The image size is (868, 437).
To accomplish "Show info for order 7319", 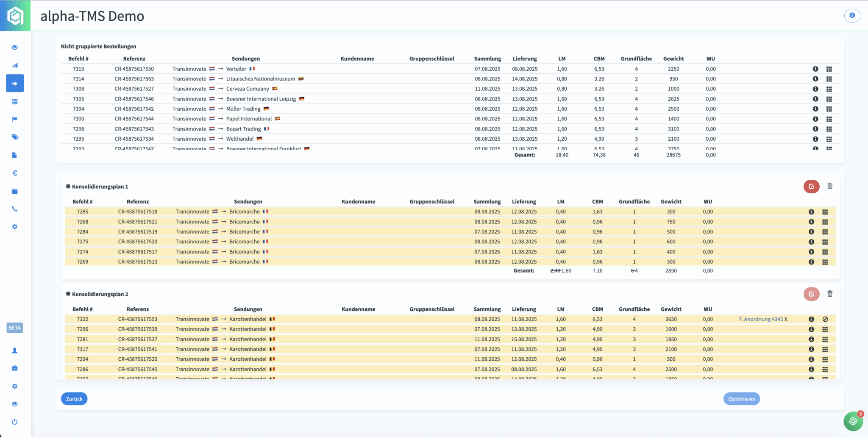I will [x=815, y=69].
